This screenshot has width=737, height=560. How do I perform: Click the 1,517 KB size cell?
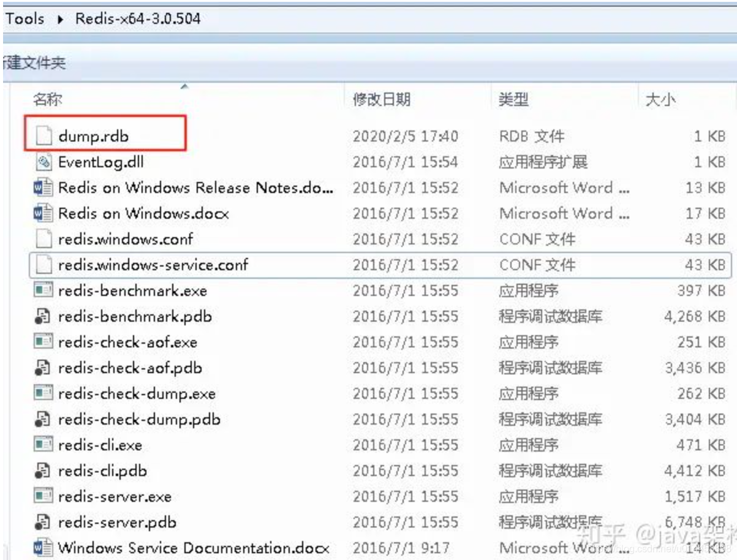pos(695,496)
